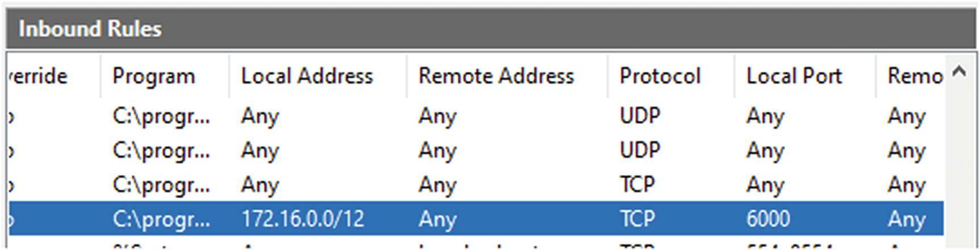Click the Remote Address Any cell in the selected row
The width and height of the screenshot is (980, 250).
coord(437,219)
